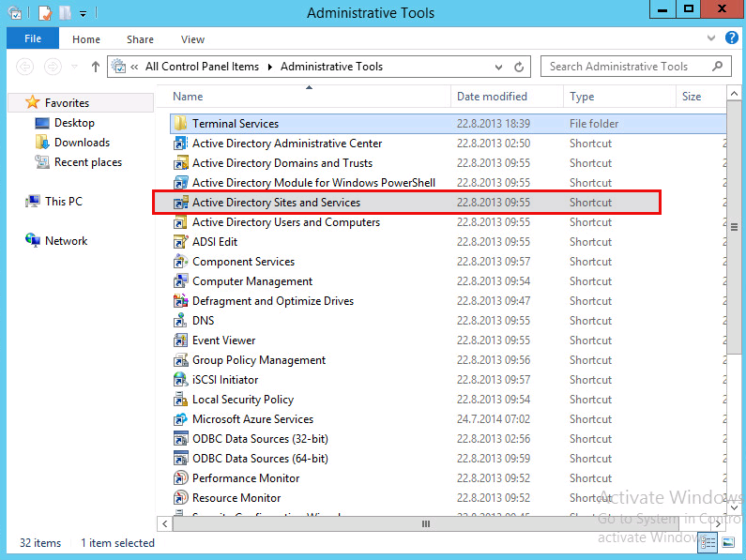
Task: Click the vertical scrollbar down arrow
Action: coord(734,507)
